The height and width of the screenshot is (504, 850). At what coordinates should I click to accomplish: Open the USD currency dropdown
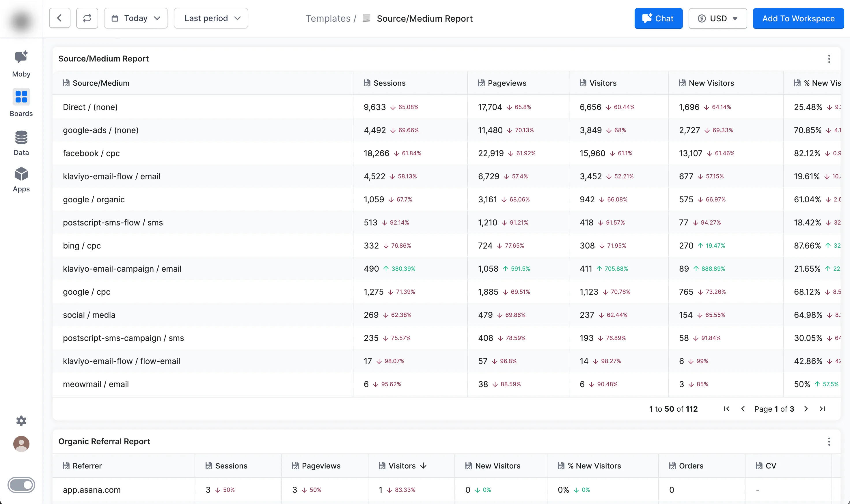click(717, 18)
